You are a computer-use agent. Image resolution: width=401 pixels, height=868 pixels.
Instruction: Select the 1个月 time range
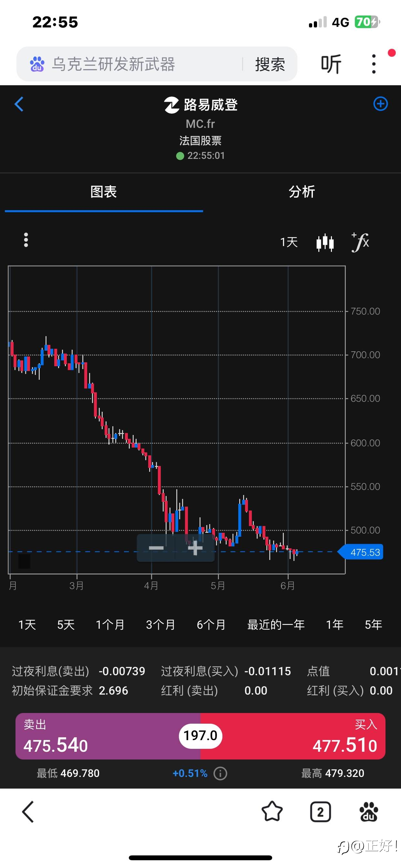pos(110,625)
